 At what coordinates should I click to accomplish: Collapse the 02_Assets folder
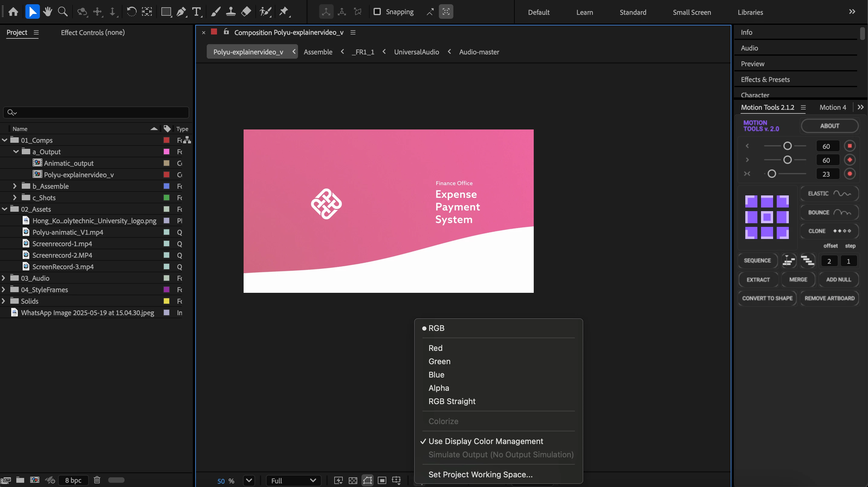point(4,209)
